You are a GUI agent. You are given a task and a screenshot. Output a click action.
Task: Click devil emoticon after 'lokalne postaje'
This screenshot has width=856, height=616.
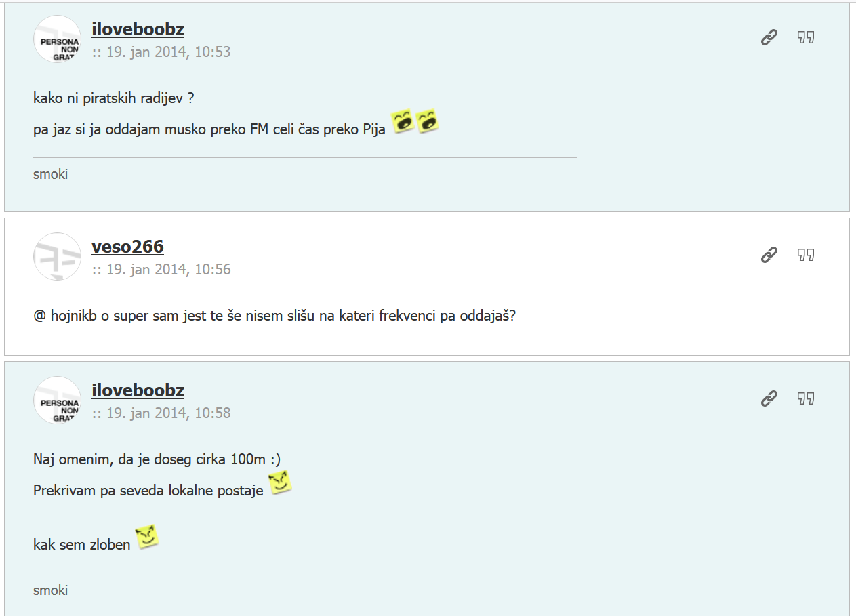(280, 482)
